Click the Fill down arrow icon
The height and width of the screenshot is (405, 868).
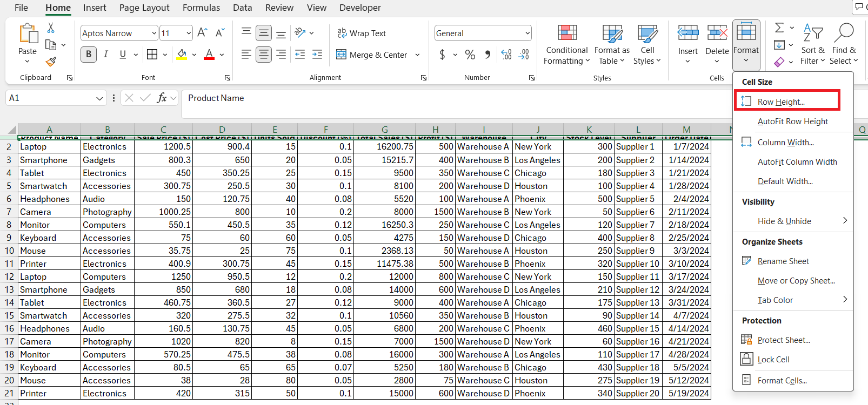pos(779,45)
